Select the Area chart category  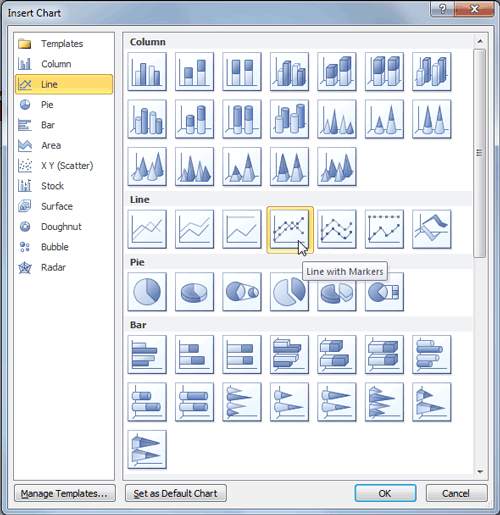64,145
